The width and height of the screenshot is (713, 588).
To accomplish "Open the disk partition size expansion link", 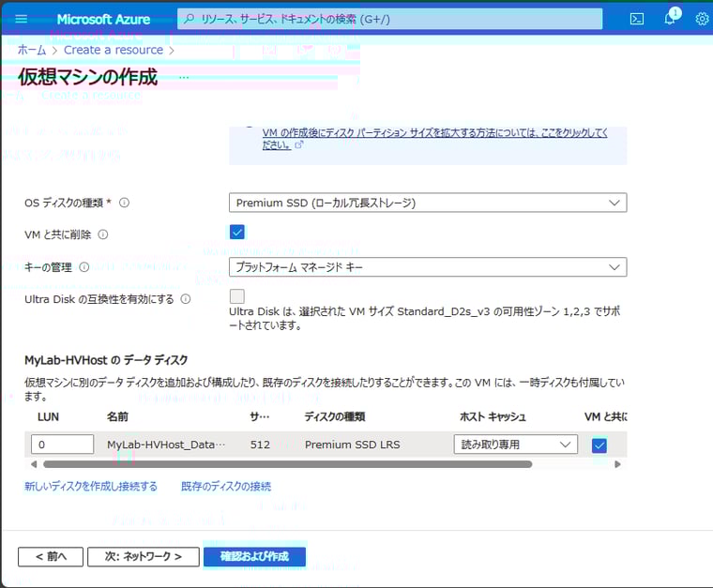I will [434, 139].
